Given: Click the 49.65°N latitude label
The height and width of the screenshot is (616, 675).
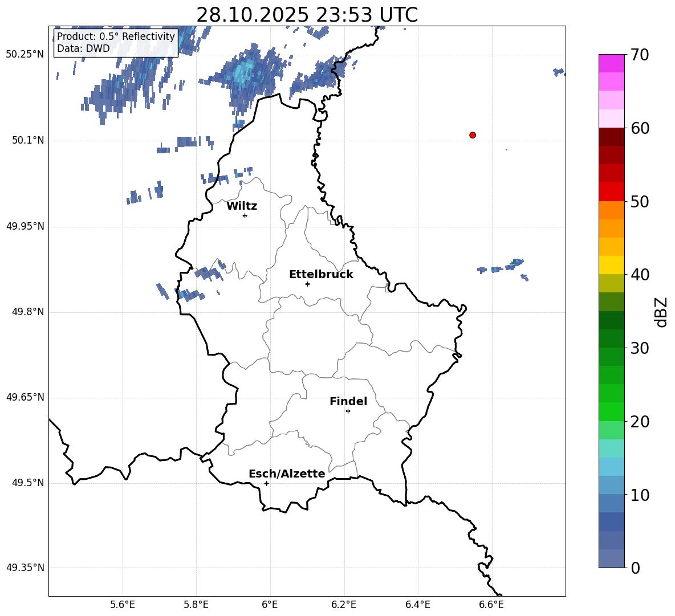Looking at the screenshot, I should (x=25, y=398).
